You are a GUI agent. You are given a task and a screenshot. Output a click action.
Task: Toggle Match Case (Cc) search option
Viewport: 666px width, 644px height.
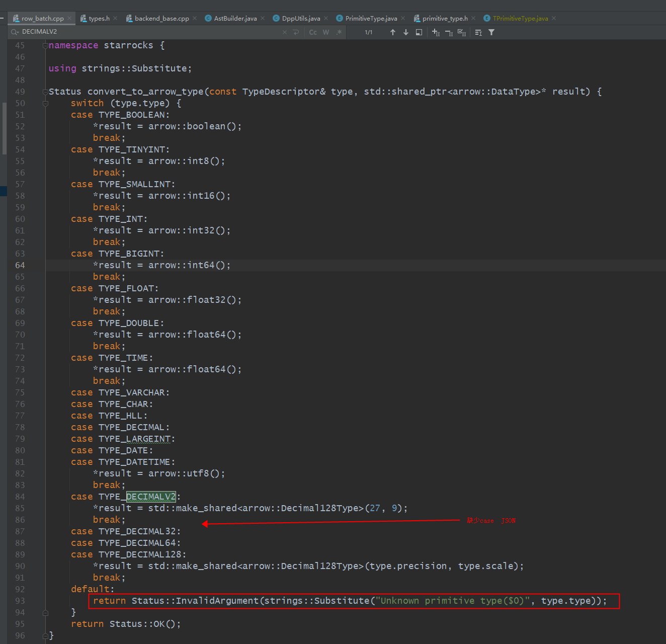click(313, 32)
